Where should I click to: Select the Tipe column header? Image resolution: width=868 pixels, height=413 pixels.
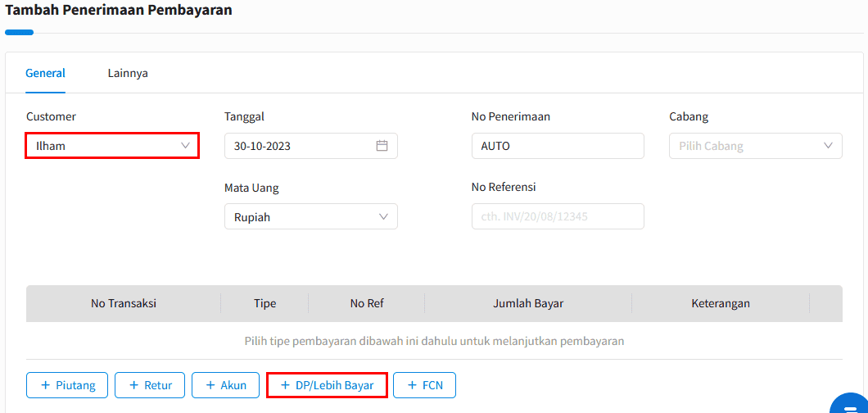point(264,303)
